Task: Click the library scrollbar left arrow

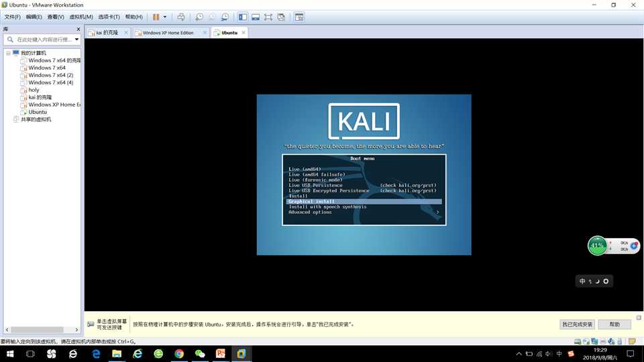Action: pyautogui.click(x=7, y=330)
